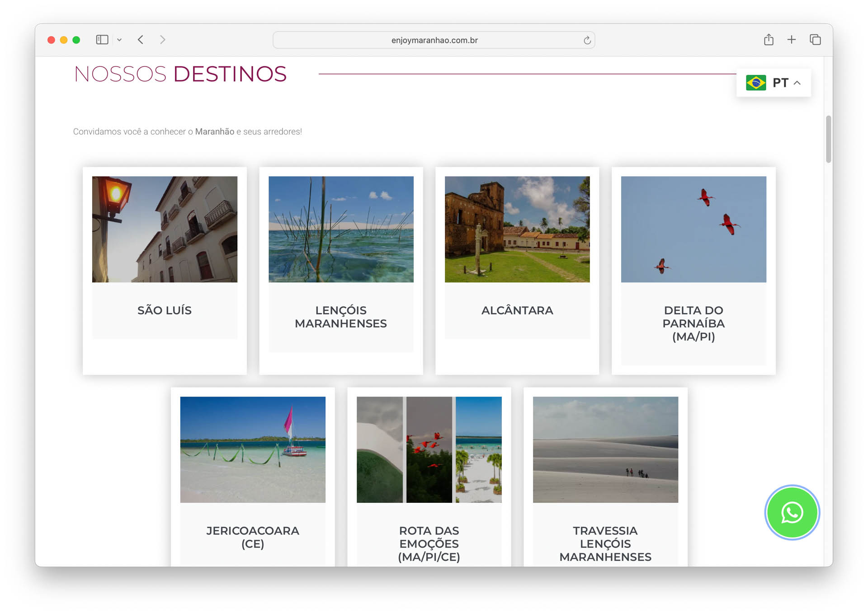
Task: Select the Alcântara ruins photo
Action: tap(517, 229)
